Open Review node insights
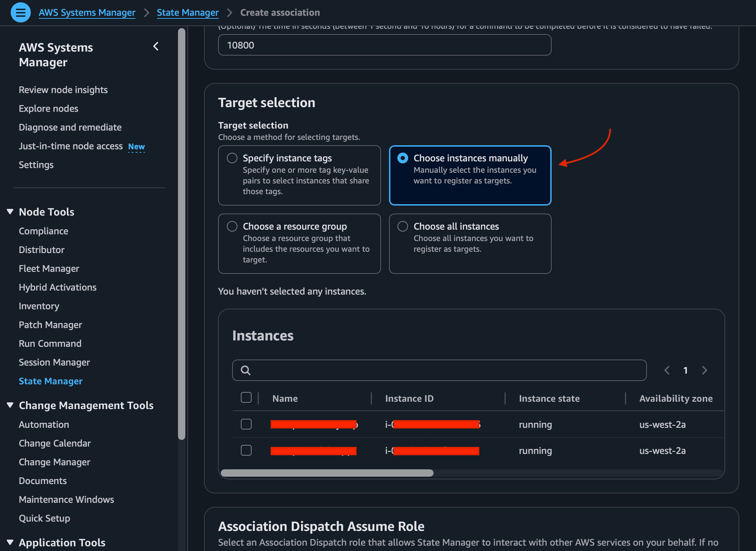Image resolution: width=756 pixels, height=551 pixels. coord(63,90)
